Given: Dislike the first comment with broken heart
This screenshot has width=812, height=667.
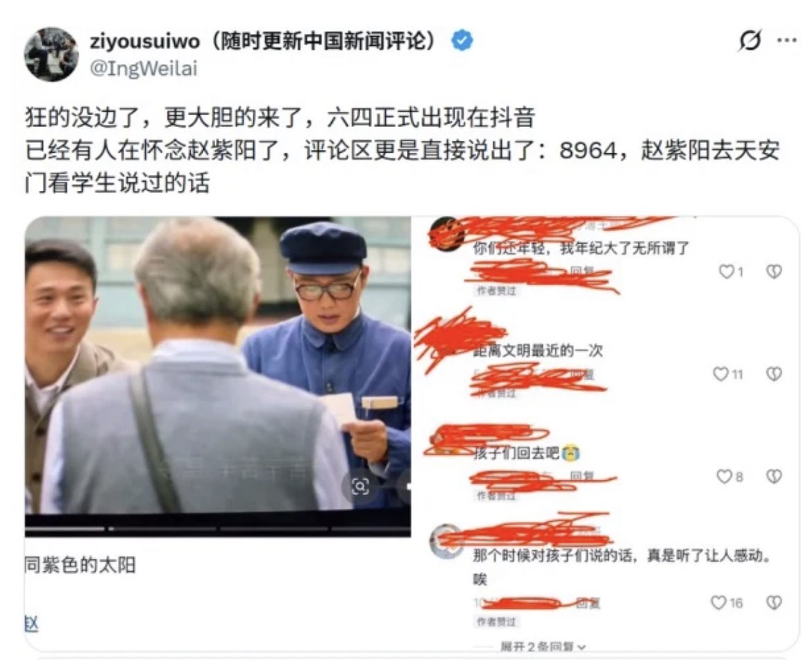Looking at the screenshot, I should pyautogui.click(x=774, y=271).
